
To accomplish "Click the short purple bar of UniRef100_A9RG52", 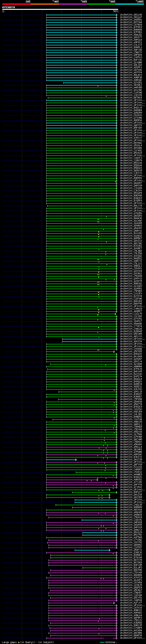I will click(72, 480).
